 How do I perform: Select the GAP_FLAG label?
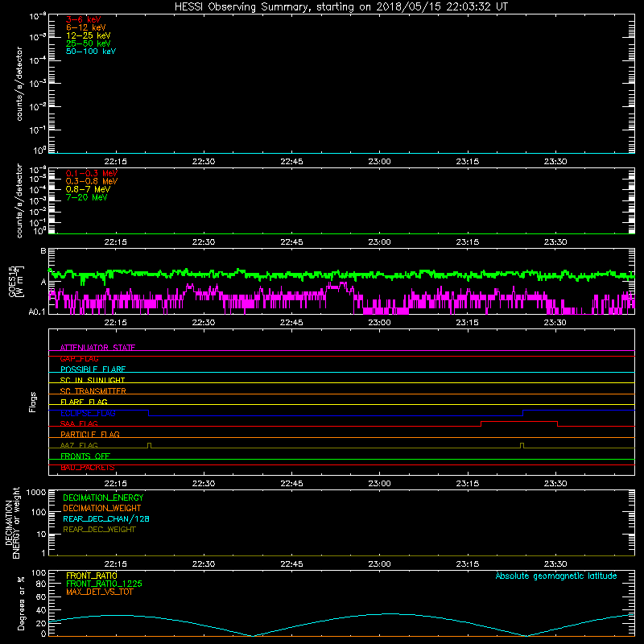coord(79,358)
